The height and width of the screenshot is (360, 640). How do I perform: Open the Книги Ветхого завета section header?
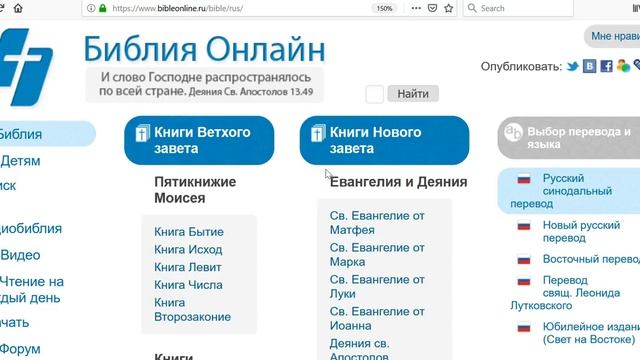coord(199,140)
